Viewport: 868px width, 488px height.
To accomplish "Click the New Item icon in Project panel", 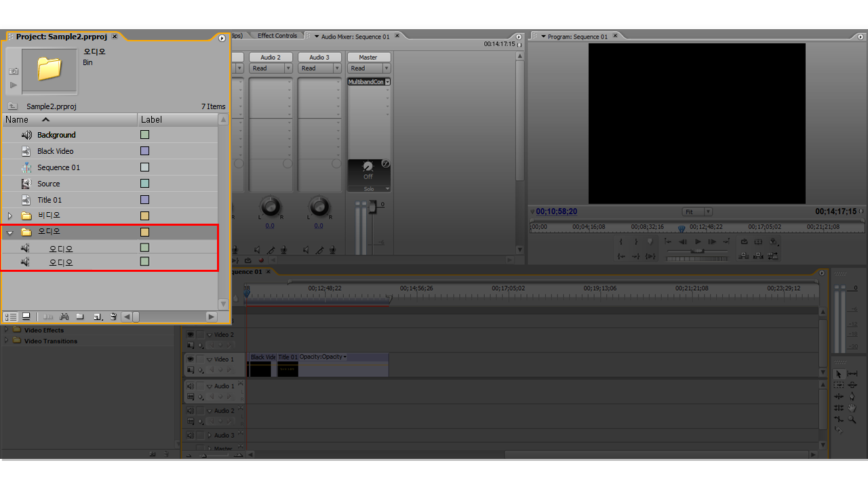I will 98,317.
